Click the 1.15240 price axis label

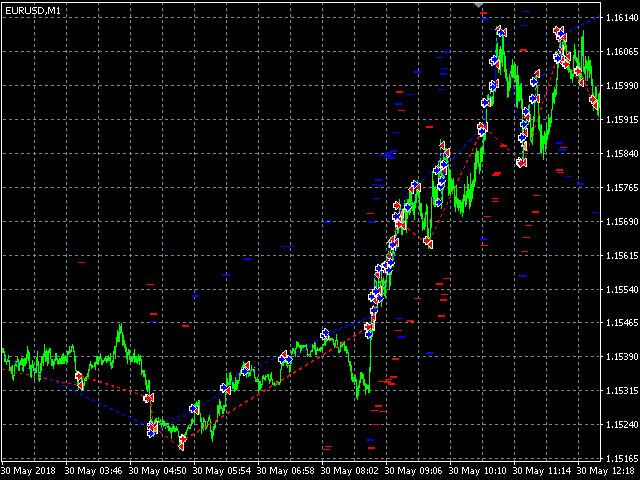(x=622, y=424)
